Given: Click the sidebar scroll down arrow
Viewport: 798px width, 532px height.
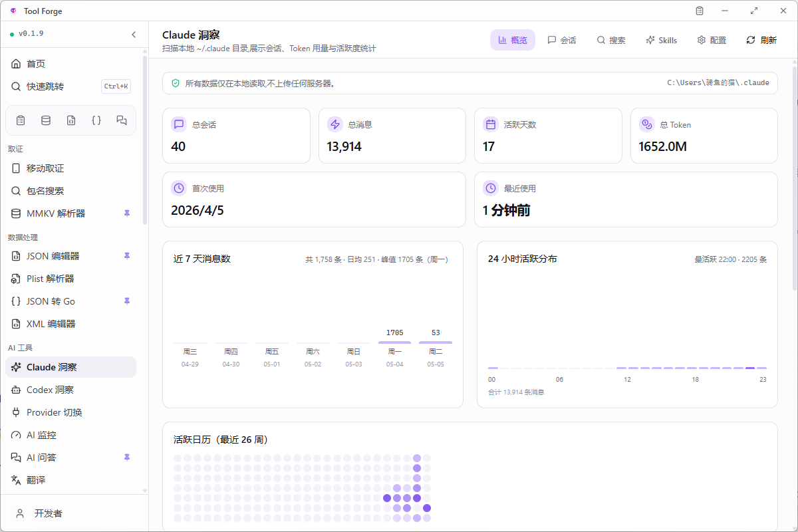Looking at the screenshot, I should [145, 491].
